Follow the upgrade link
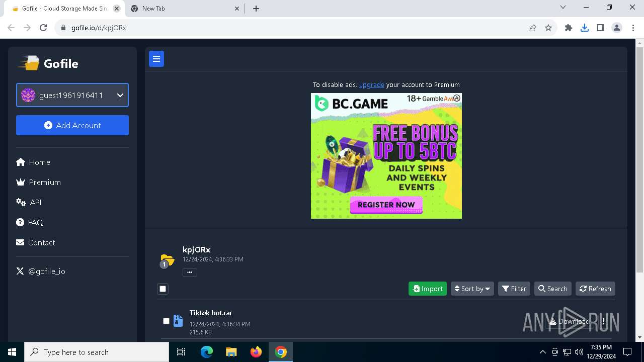This screenshot has width=644, height=362. 371,84
